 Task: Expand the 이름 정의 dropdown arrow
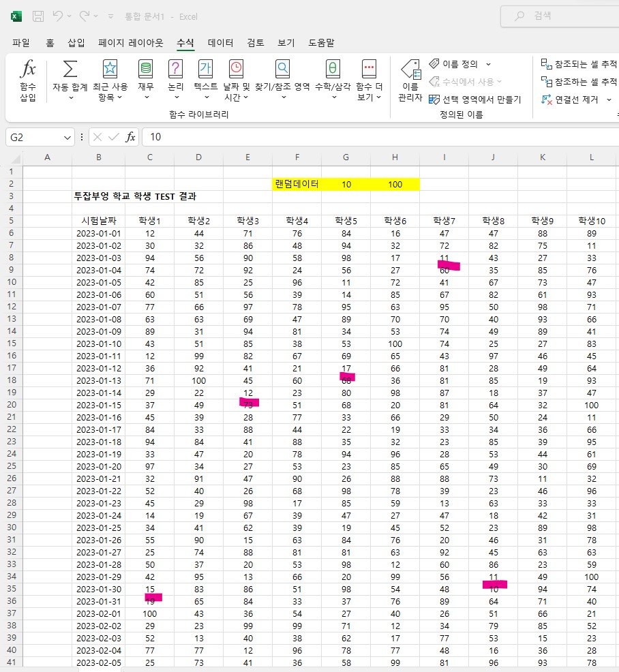tap(488, 64)
